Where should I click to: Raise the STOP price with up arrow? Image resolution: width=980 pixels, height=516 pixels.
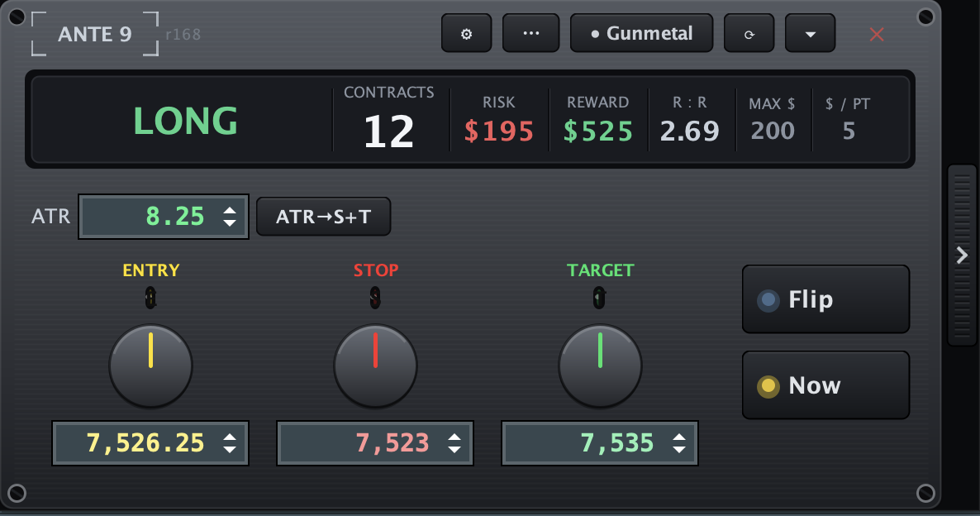454,437
